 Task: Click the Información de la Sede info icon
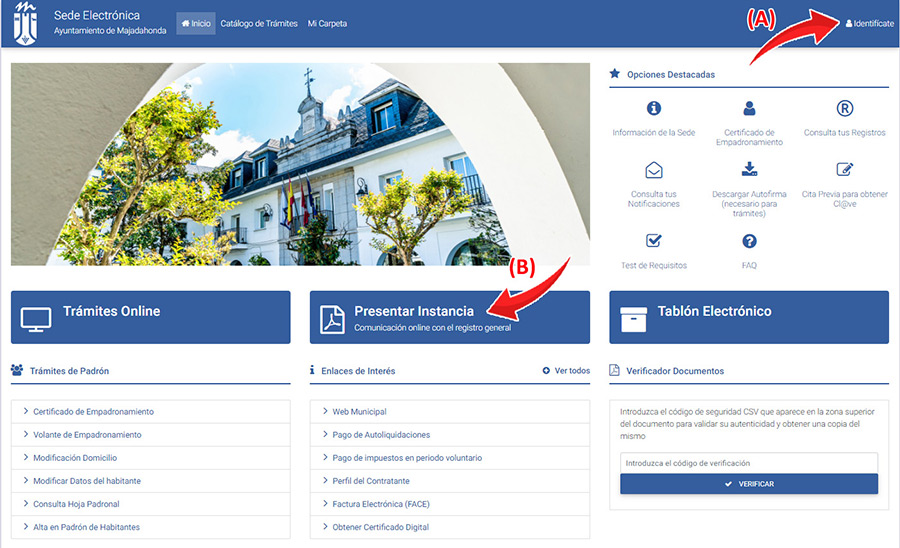654,109
